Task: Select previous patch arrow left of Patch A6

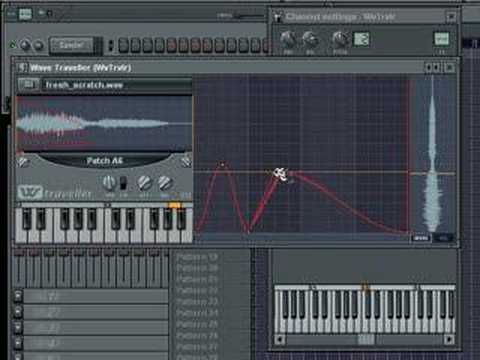Action: (23, 162)
